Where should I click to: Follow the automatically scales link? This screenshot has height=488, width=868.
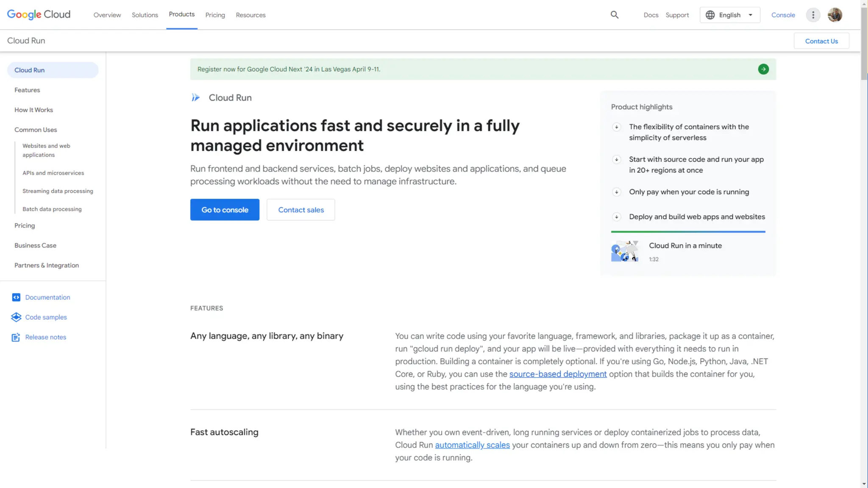point(472,445)
